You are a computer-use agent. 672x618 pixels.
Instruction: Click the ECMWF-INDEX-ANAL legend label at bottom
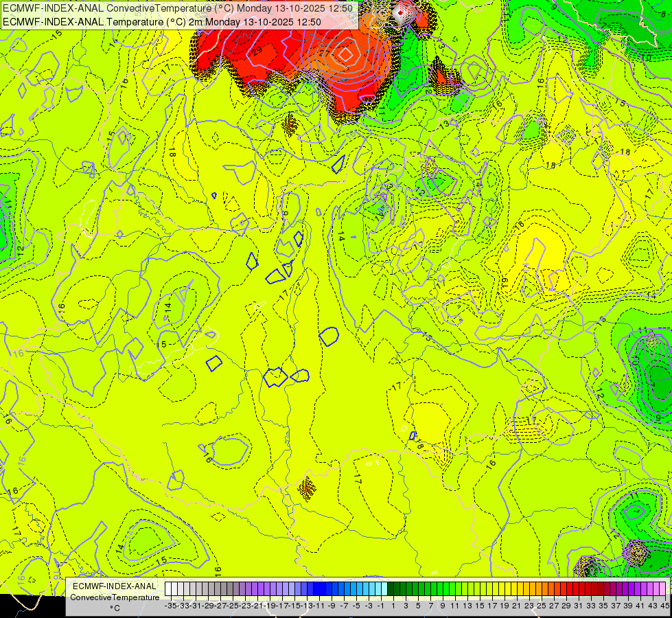pos(115,586)
